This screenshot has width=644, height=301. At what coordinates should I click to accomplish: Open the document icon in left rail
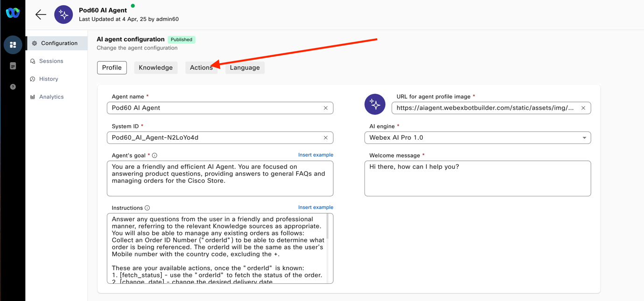[x=13, y=66]
